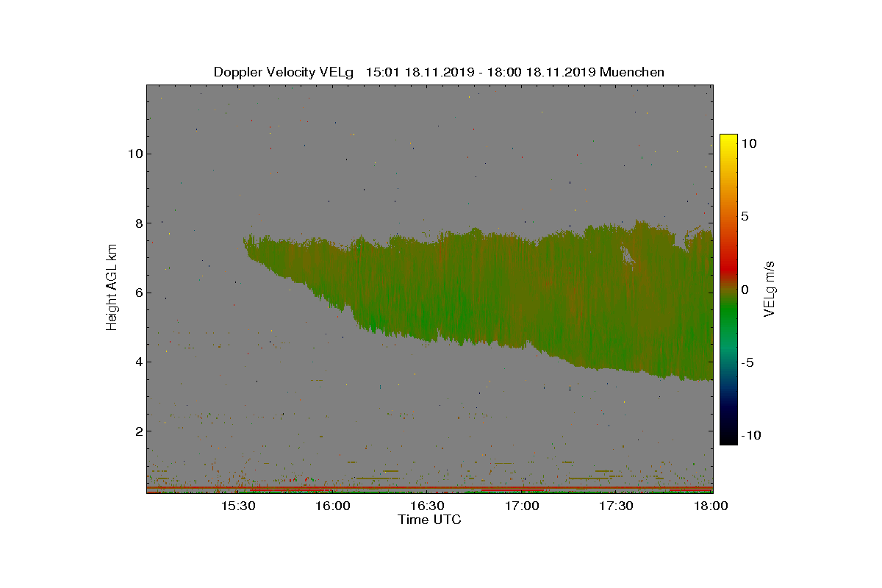Viewport: 882px width, 588px height.
Task: Click the 16:30 time tick label
Action: 428,506
